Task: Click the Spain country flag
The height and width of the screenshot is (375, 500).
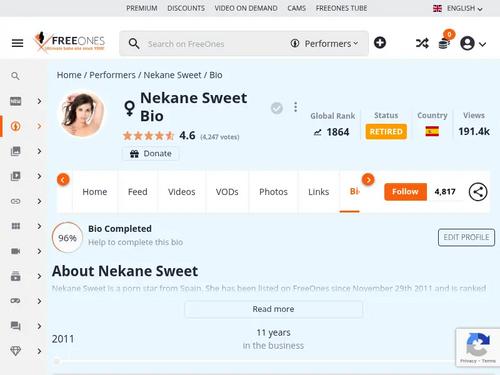Action: [432, 131]
